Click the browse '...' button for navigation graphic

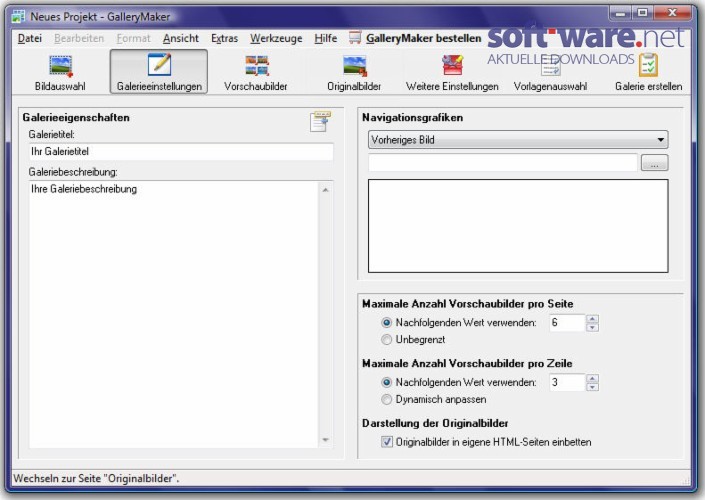pyautogui.click(x=654, y=163)
